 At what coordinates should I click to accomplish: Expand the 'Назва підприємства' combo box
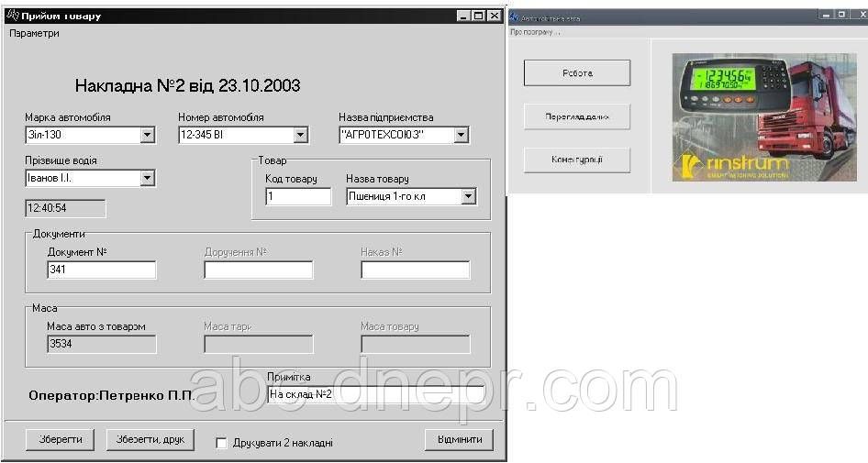click(x=461, y=136)
